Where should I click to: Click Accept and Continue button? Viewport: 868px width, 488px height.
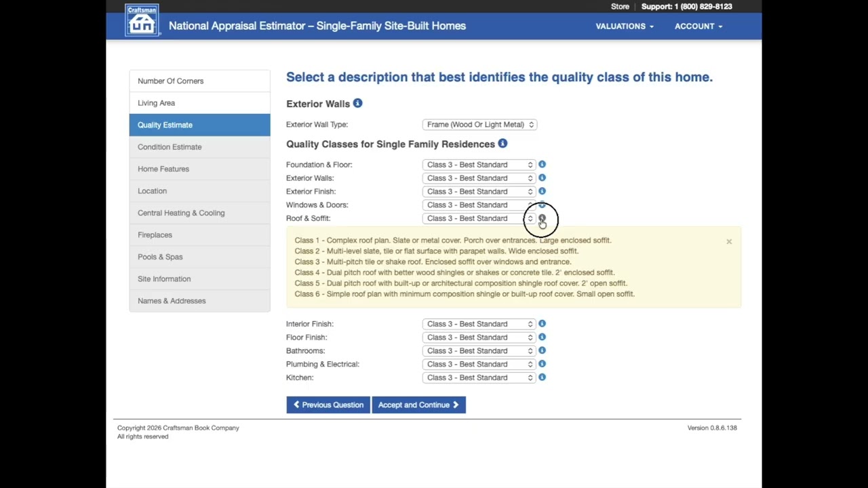coord(418,405)
